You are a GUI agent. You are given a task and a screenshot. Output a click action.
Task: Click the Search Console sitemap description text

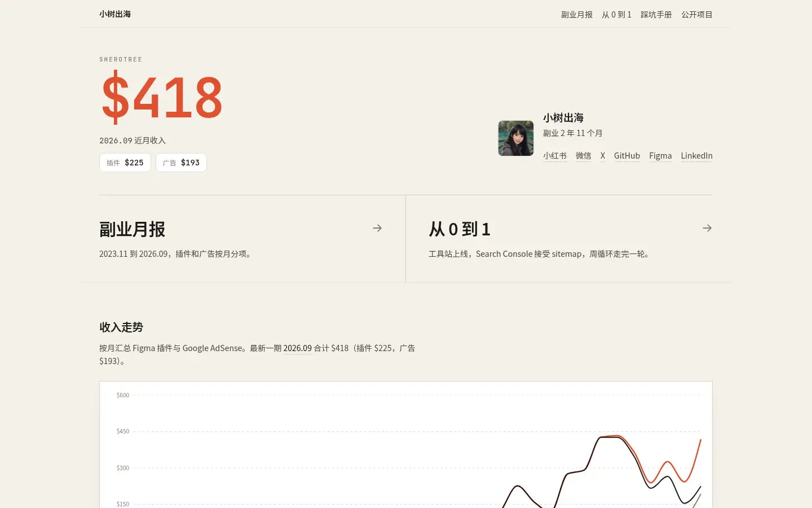pyautogui.click(x=540, y=254)
